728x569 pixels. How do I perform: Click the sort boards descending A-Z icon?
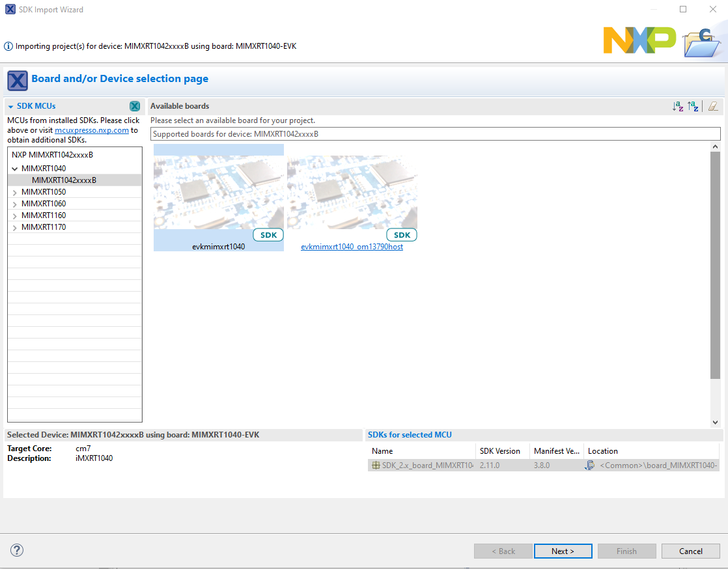678,106
